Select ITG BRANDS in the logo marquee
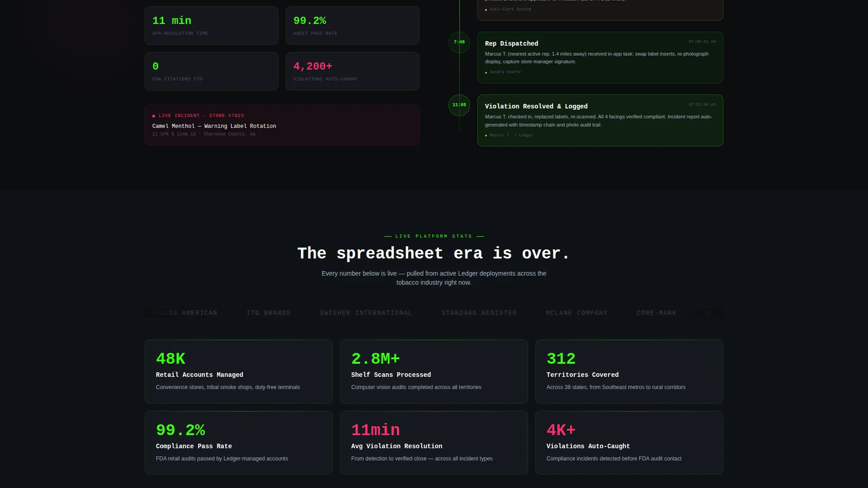 (x=269, y=313)
